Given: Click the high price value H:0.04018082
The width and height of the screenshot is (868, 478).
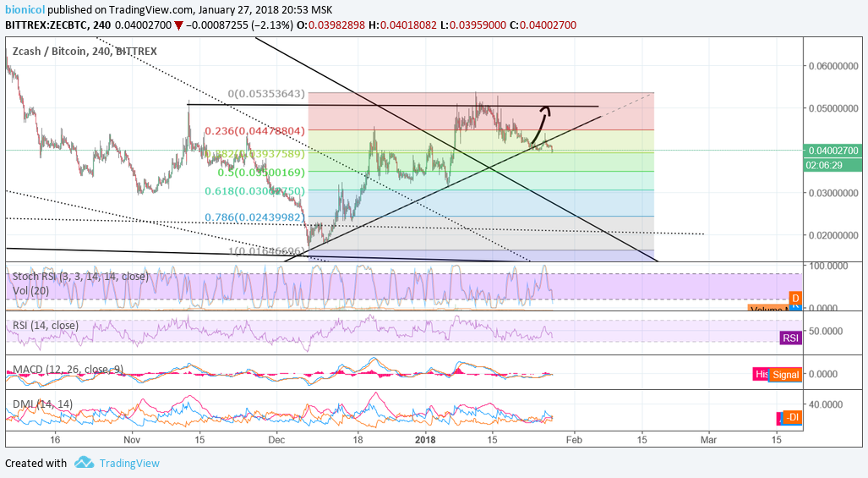Looking at the screenshot, I should [402, 25].
